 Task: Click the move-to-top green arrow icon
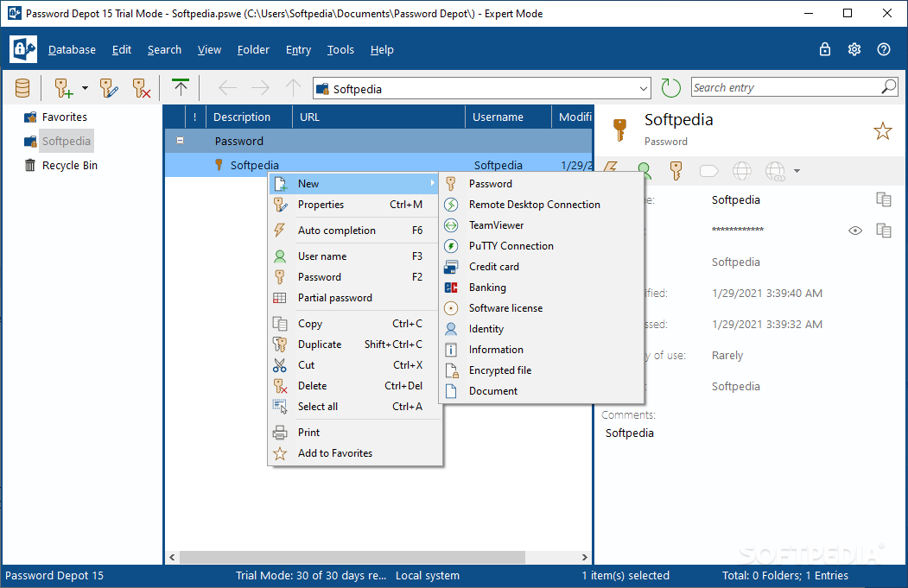click(x=180, y=87)
